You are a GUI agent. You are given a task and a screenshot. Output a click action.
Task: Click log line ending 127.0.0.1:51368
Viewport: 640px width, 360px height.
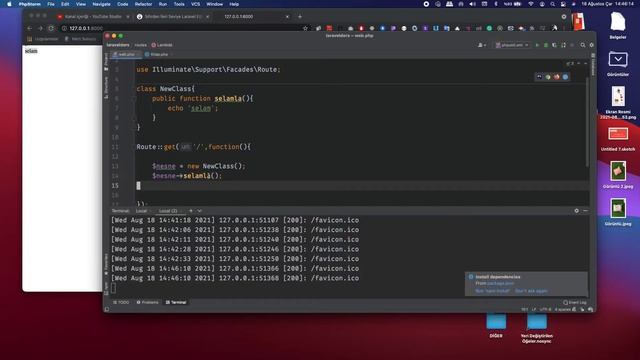235,278
